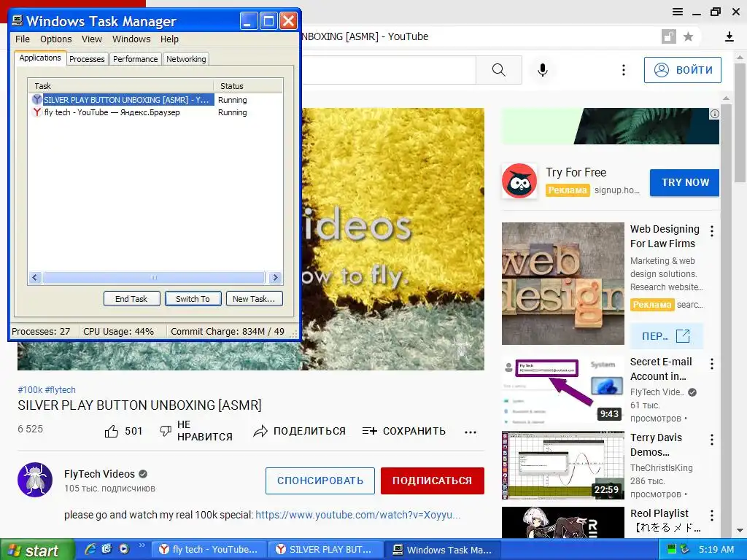Viewport: 747px width, 560px height.
Task: Open the browser hamburger menu icon
Action: click(678, 12)
